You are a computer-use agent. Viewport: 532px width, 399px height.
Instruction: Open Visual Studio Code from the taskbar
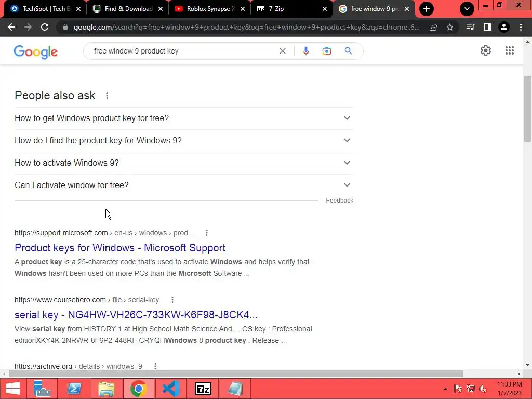point(170,389)
